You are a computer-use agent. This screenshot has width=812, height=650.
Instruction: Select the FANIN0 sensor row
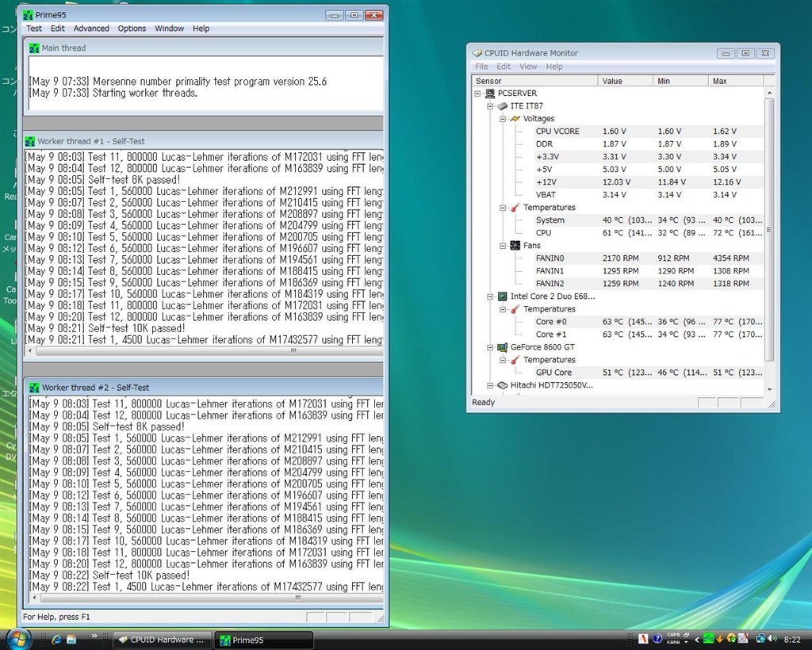pyautogui.click(x=649, y=258)
